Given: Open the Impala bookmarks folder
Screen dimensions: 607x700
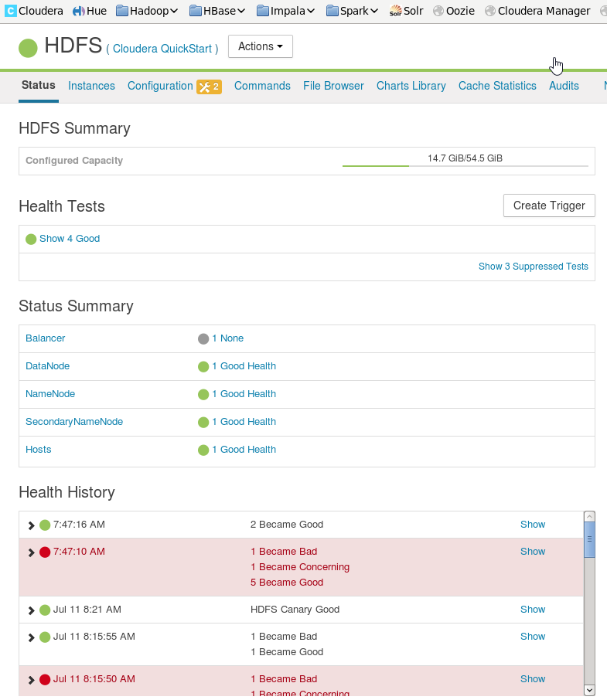Looking at the screenshot, I should point(286,11).
